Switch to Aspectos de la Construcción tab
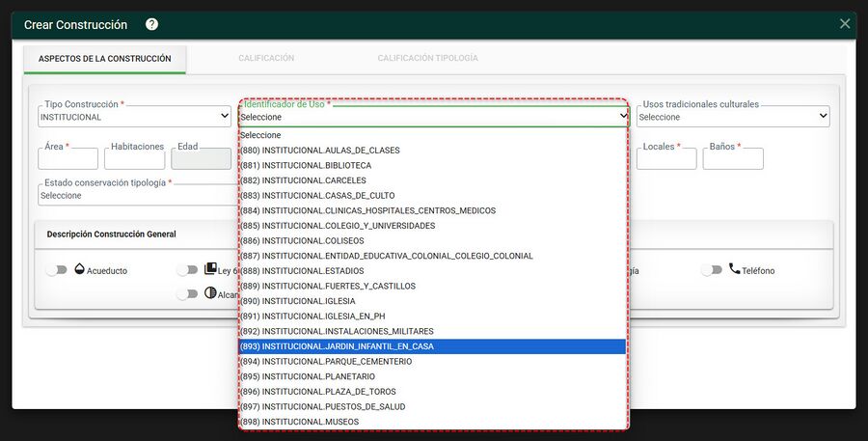This screenshot has width=868, height=441. click(104, 59)
